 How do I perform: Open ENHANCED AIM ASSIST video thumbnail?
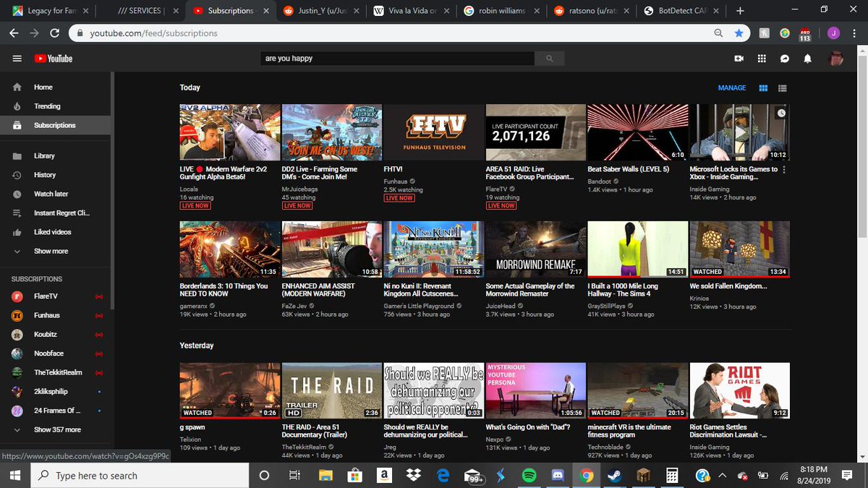pyautogui.click(x=332, y=249)
